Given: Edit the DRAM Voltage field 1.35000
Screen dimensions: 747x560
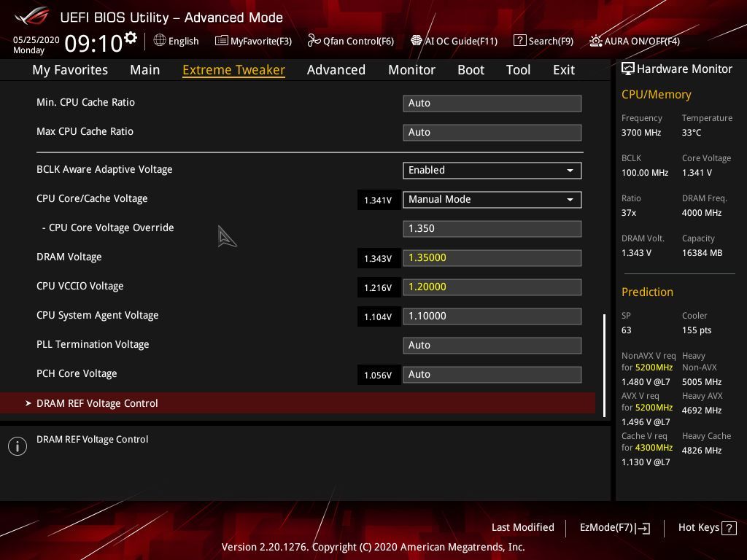Looking at the screenshot, I should 492,257.
